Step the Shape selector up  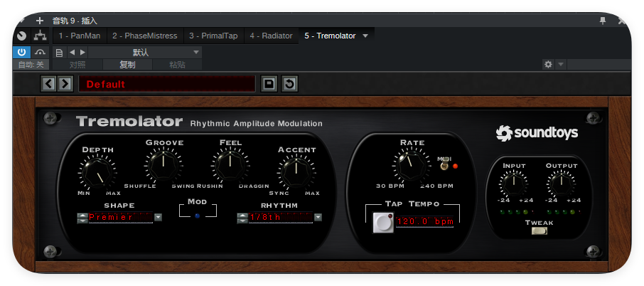[82, 215]
